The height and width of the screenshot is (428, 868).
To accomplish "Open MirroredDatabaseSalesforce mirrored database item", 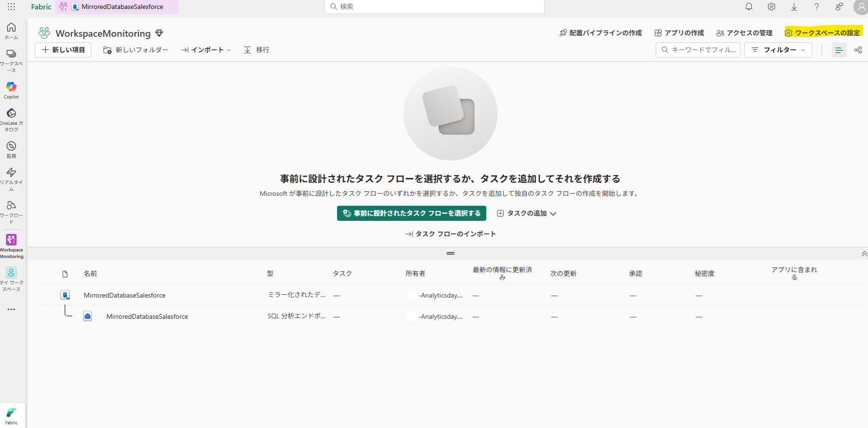I will point(125,295).
